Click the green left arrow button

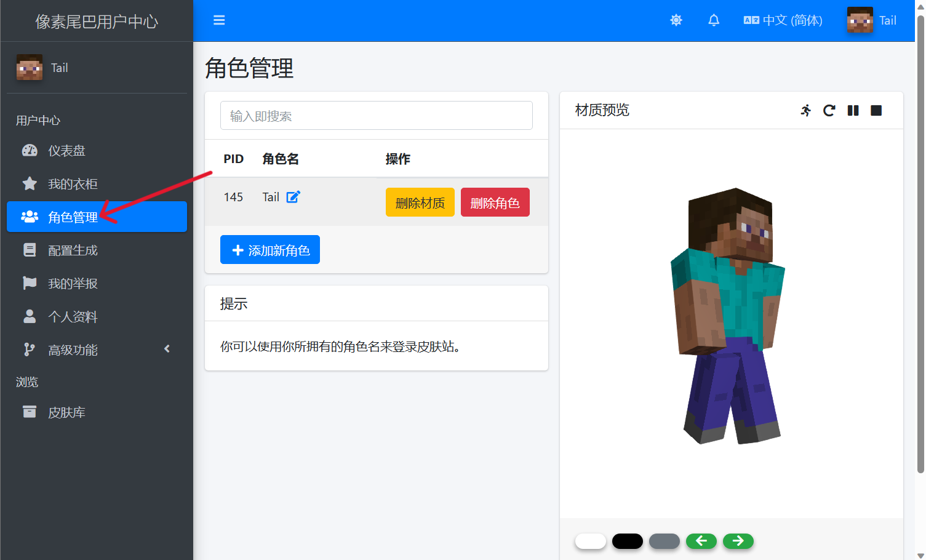click(x=701, y=541)
